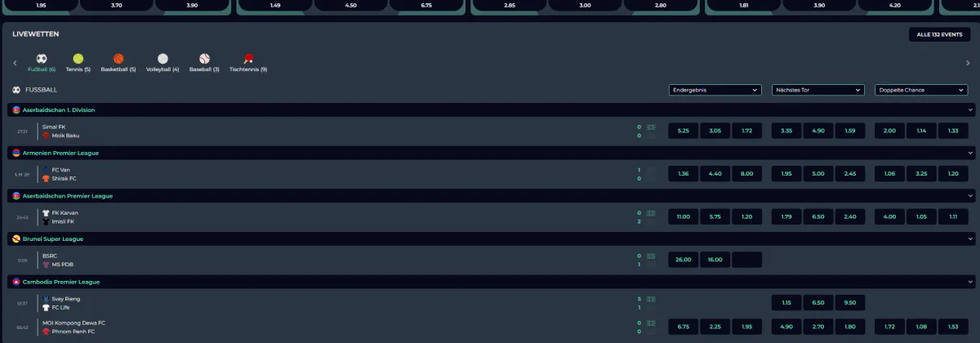Image resolution: width=980 pixels, height=343 pixels.
Task: Pick odds 3.70 in the top odds strip
Action: (117, 5)
